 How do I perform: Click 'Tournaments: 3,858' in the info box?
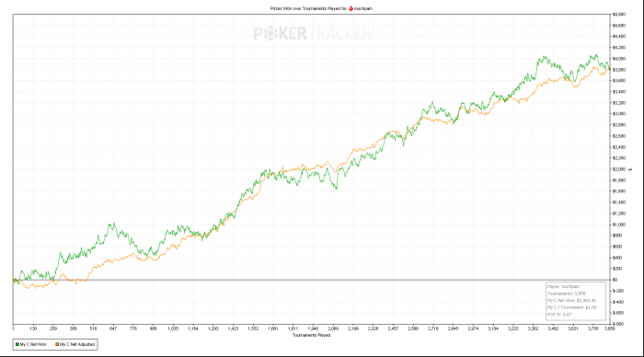point(567,294)
